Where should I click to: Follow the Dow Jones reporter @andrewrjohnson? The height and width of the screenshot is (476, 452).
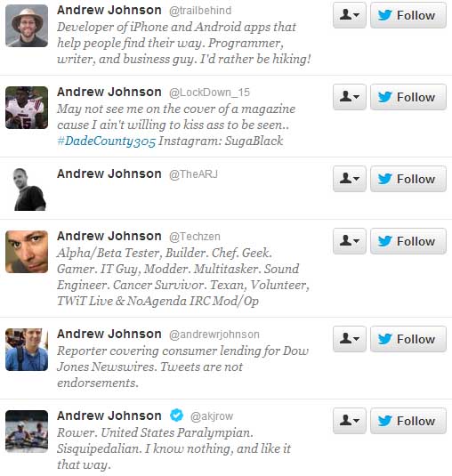pos(408,339)
